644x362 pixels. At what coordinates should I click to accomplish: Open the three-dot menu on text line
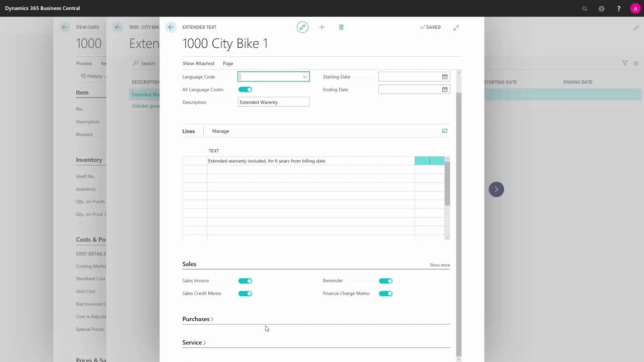coord(430,161)
